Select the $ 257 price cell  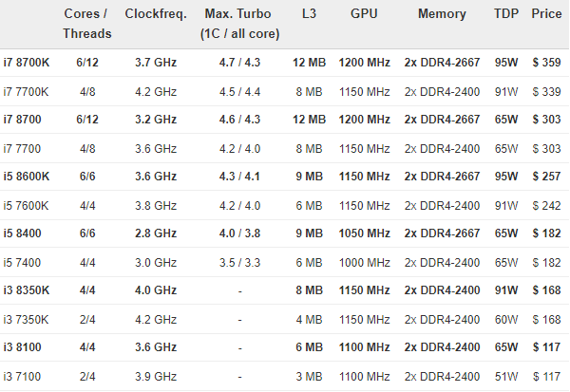tap(546, 177)
